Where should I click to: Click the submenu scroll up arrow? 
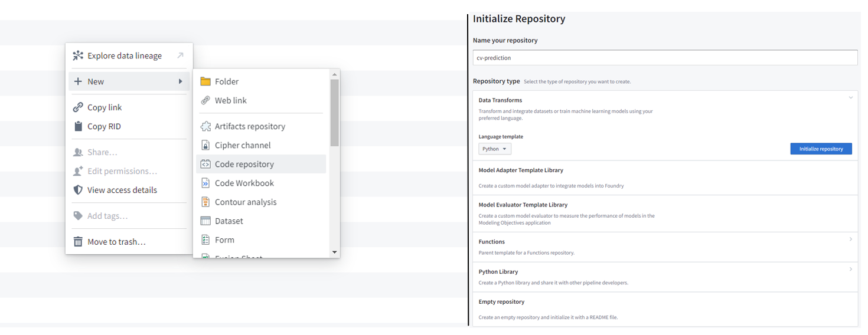pos(335,74)
